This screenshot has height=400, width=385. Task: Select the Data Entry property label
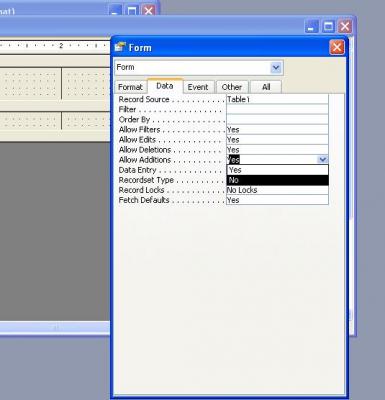[137, 170]
